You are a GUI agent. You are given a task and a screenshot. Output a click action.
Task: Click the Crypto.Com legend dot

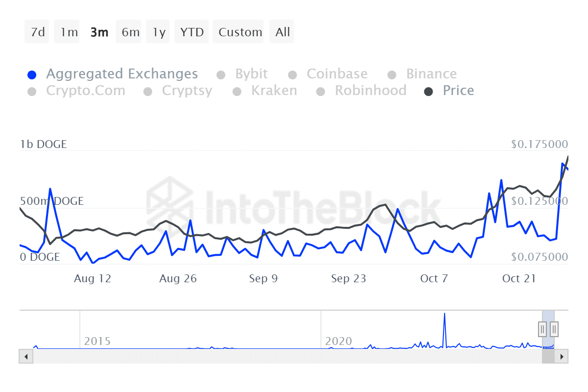tap(32, 92)
